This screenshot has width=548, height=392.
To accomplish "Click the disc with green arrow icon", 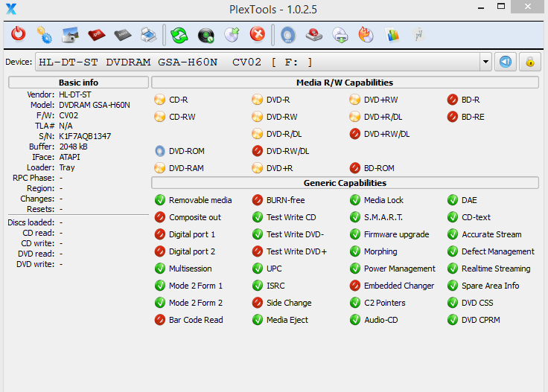I will click(232, 34).
